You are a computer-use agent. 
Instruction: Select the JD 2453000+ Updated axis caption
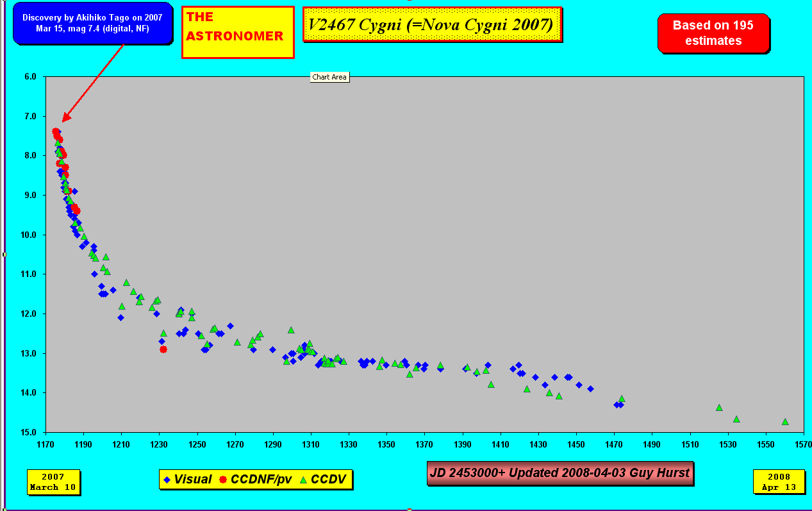(559, 473)
